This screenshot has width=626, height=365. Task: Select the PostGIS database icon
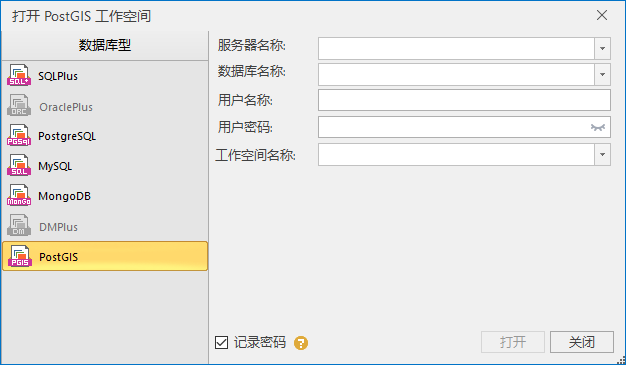[20, 256]
